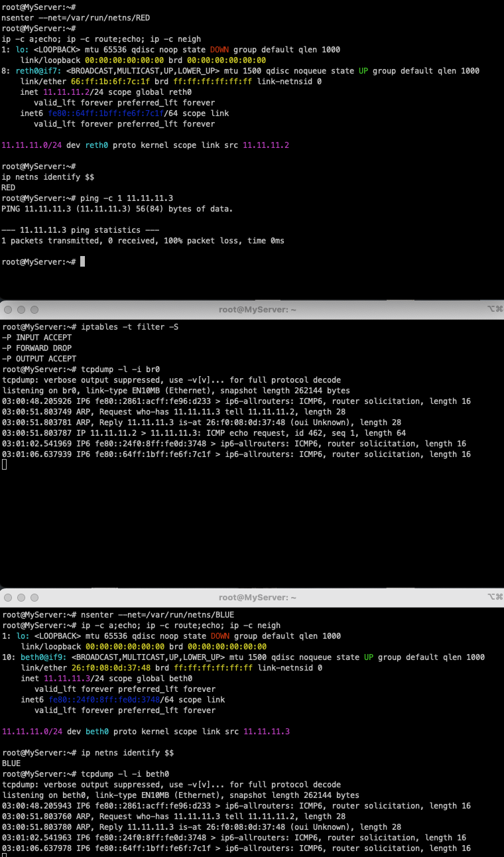This screenshot has width=504, height=857.
Task: Click the cursor block after the last RED terminal prompt
Action: pos(83,262)
